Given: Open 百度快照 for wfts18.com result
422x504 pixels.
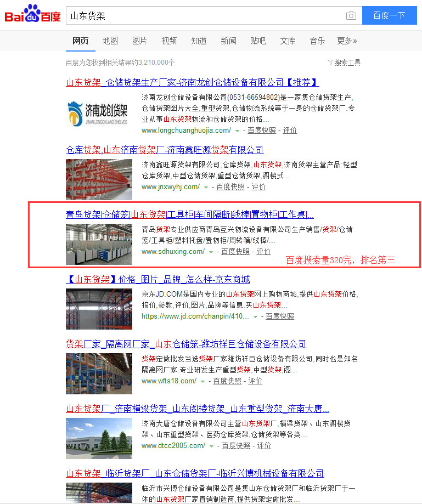Looking at the screenshot, I should [x=227, y=381].
